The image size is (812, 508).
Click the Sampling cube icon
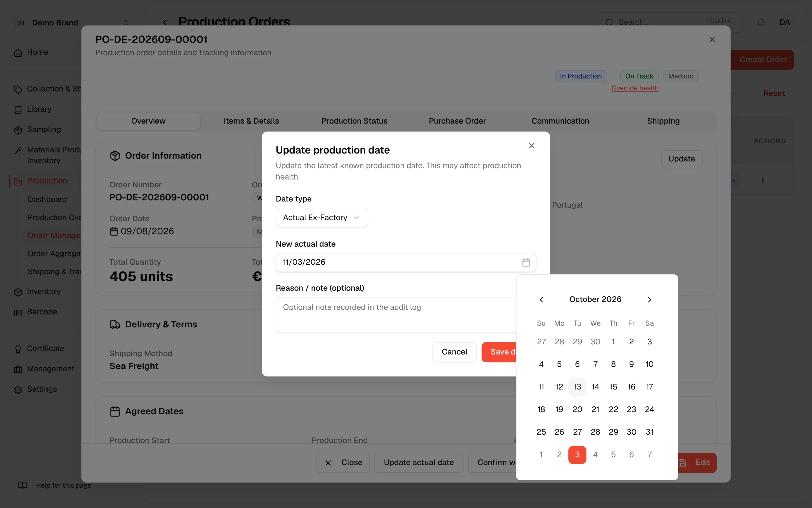point(18,130)
